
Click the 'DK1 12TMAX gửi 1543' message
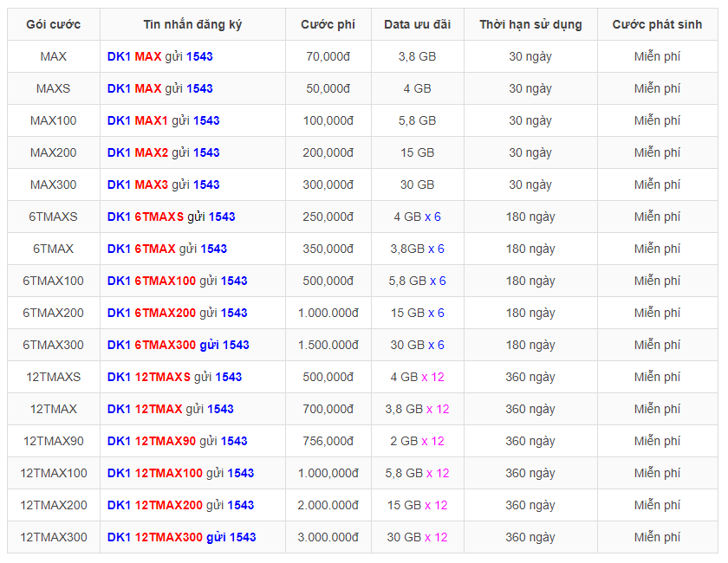170,409
